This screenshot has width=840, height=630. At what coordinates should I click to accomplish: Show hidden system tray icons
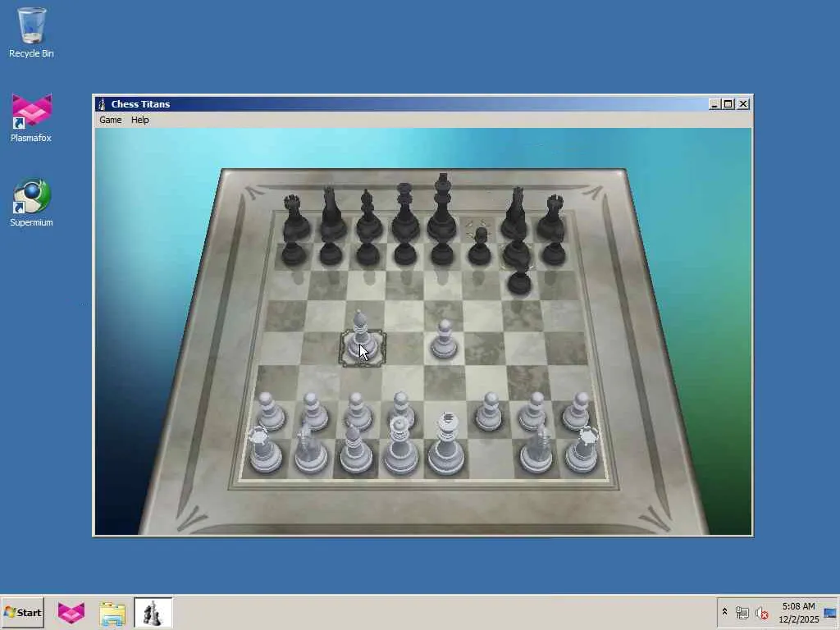pos(724,612)
